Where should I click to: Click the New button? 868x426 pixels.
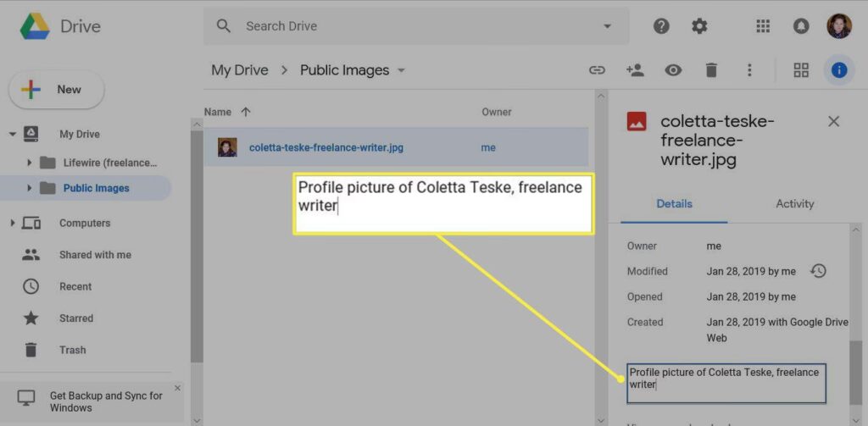pyautogui.click(x=57, y=90)
